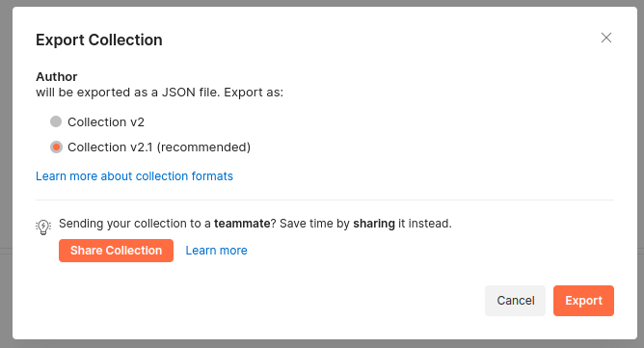Choose the 'Collection v2' label text
The image size is (644, 348).
[106, 122]
